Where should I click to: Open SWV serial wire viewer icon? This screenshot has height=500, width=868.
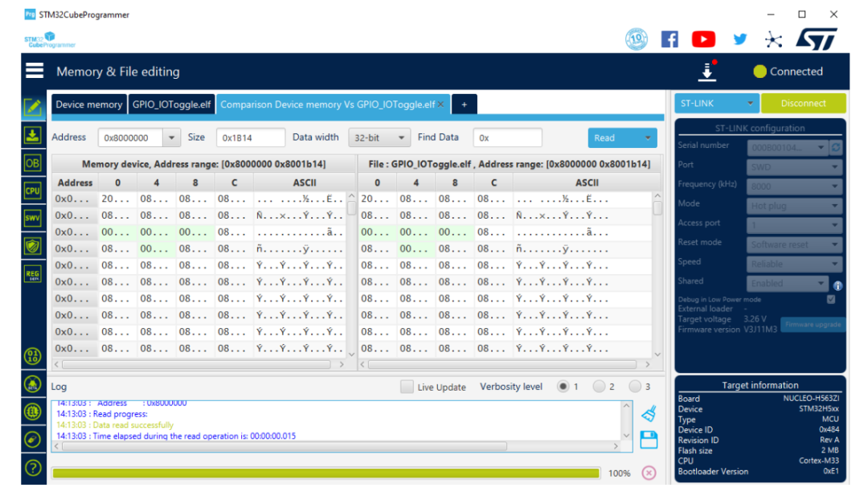[33, 219]
